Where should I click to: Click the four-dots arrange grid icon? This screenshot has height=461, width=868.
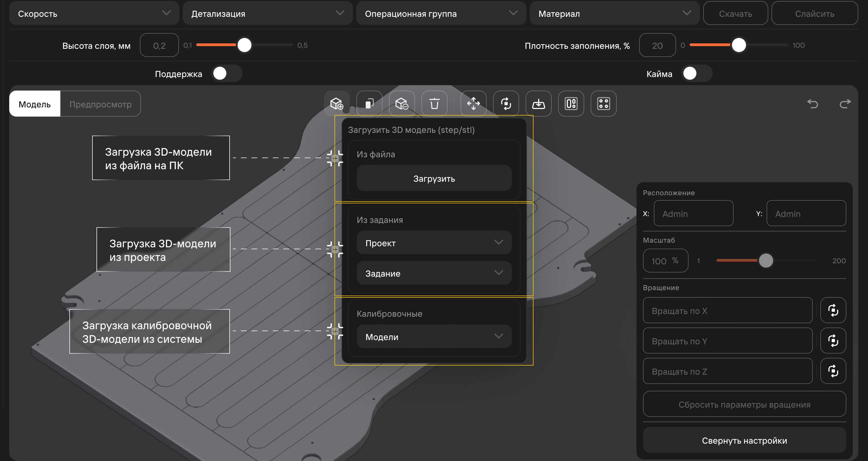(x=603, y=104)
